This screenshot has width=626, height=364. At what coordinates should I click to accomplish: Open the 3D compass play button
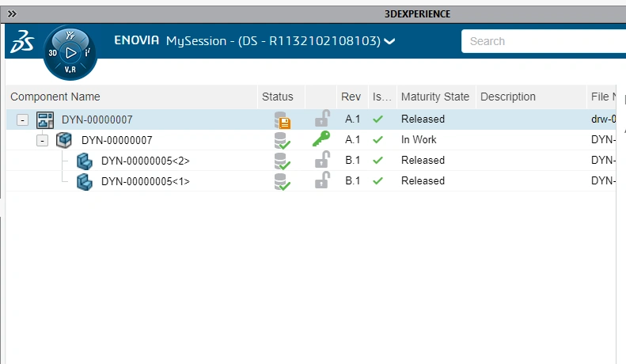(x=70, y=53)
